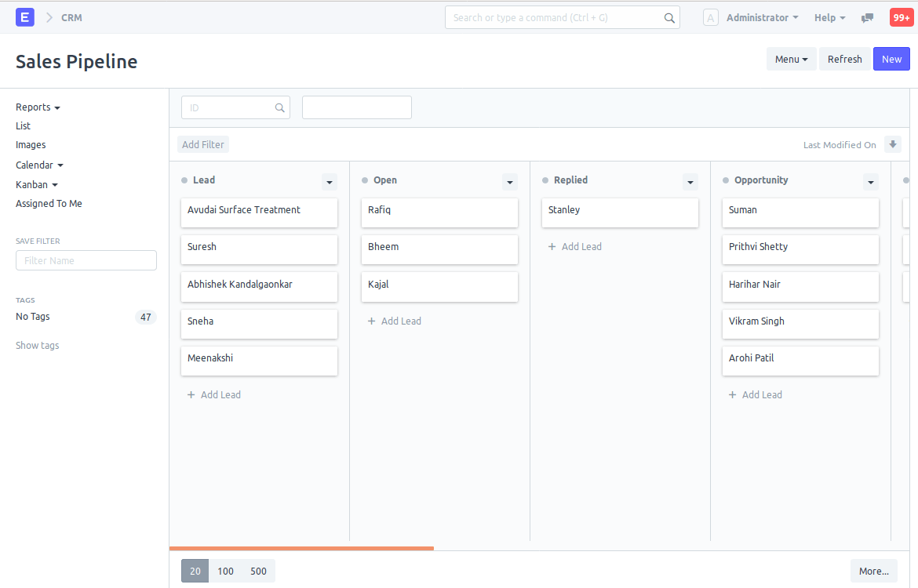This screenshot has height=588, width=918.
Task: Expand the Lead column options dropdown
Action: pyautogui.click(x=330, y=182)
